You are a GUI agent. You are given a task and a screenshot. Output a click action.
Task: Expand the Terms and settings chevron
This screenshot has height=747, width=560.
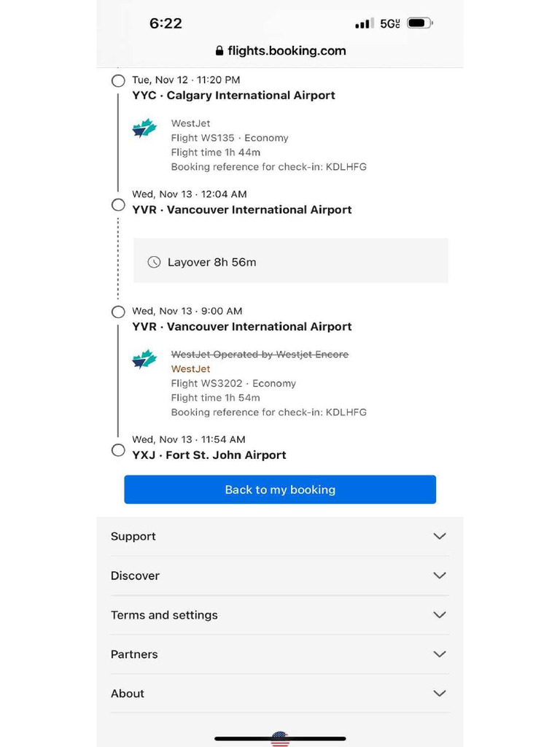pyautogui.click(x=440, y=614)
